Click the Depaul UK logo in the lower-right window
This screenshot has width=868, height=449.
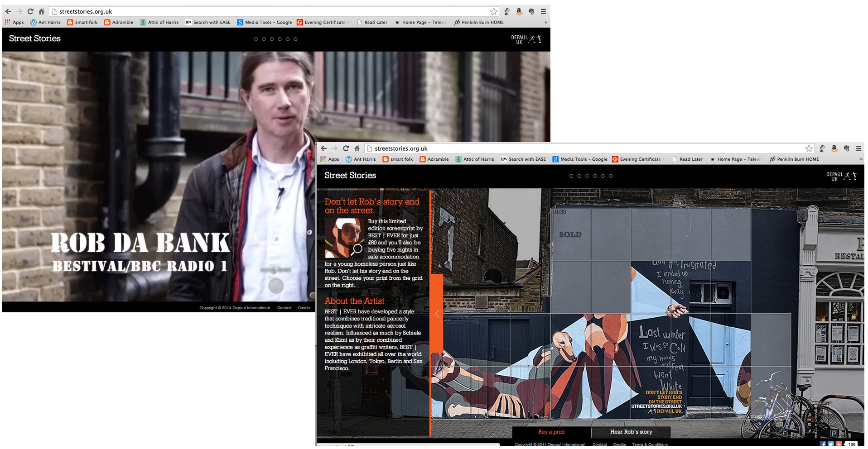(841, 176)
